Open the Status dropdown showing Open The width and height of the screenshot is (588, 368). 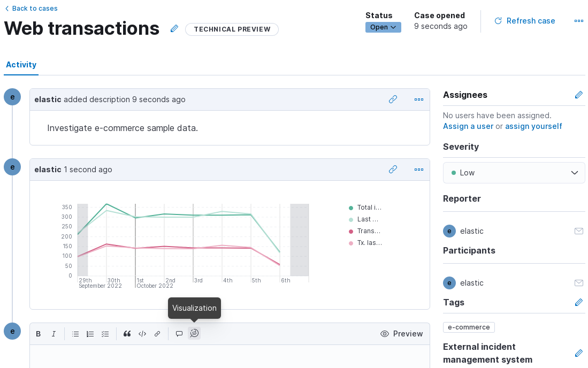(383, 27)
